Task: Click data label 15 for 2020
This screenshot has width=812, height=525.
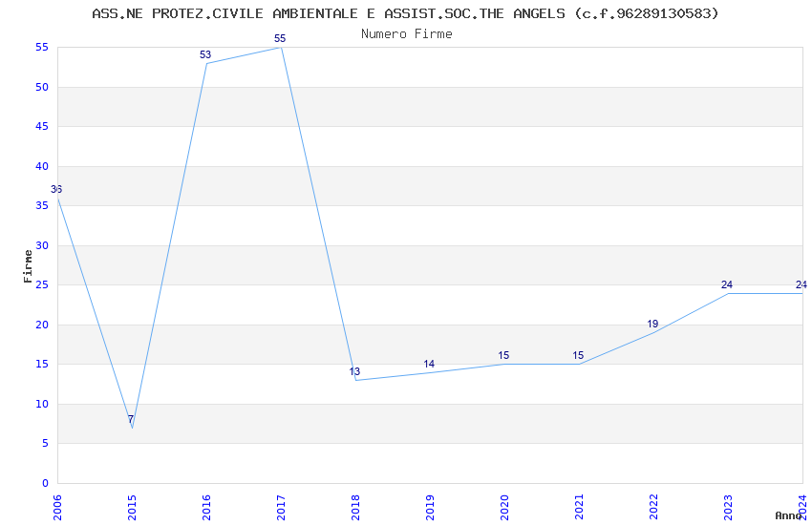Action: coord(503,355)
